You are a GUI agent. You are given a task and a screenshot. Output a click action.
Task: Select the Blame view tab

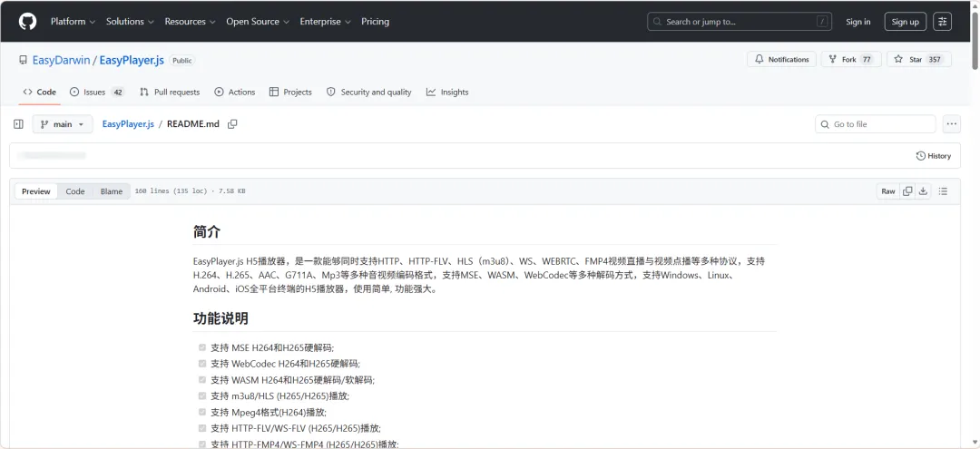pos(112,191)
